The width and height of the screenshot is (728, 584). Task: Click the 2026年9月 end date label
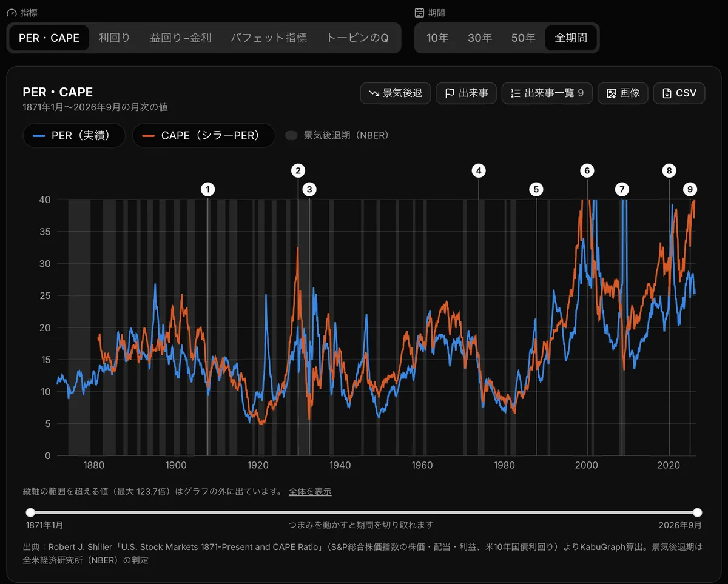(680, 525)
